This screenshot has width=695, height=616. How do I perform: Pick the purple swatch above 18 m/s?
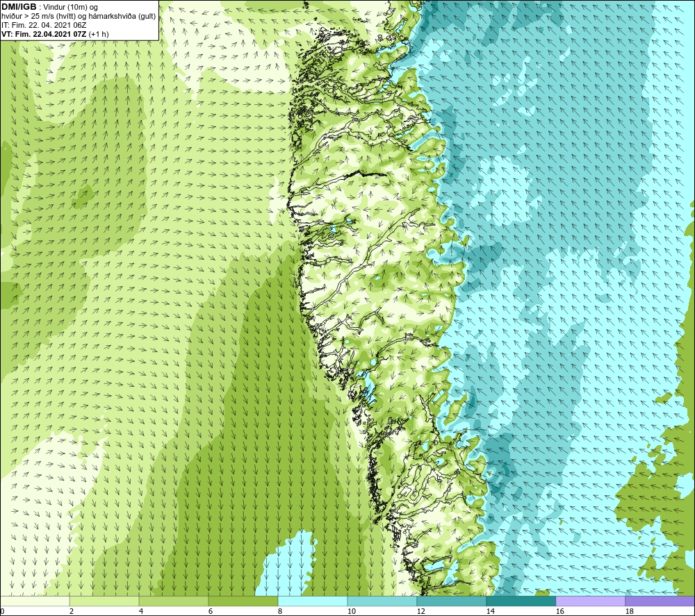660,601
